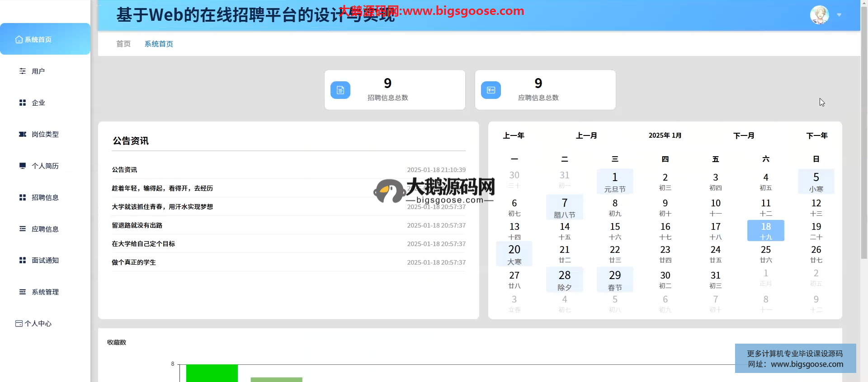
Task: Go to previous month with 上一月
Action: [586, 135]
